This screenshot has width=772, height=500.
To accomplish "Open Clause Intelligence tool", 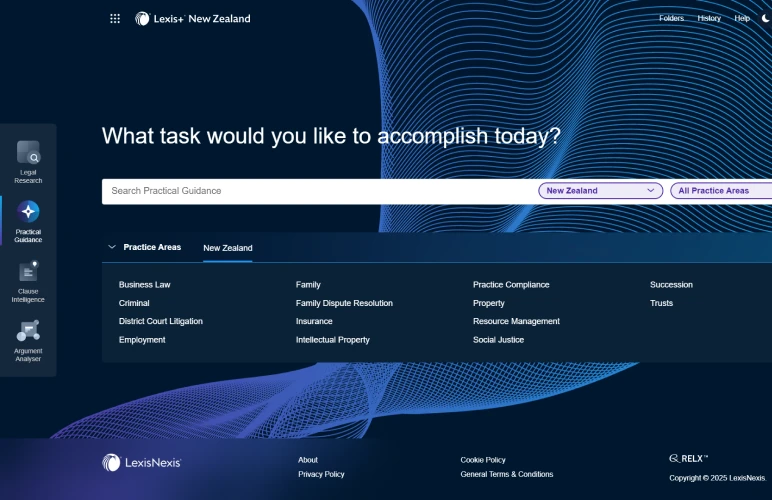I will pos(28,281).
